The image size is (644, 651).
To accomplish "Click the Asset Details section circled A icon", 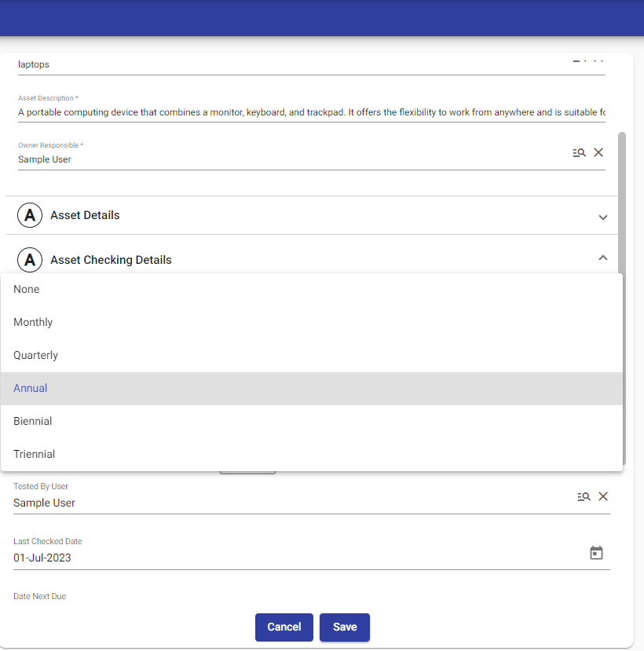I will pyautogui.click(x=30, y=215).
